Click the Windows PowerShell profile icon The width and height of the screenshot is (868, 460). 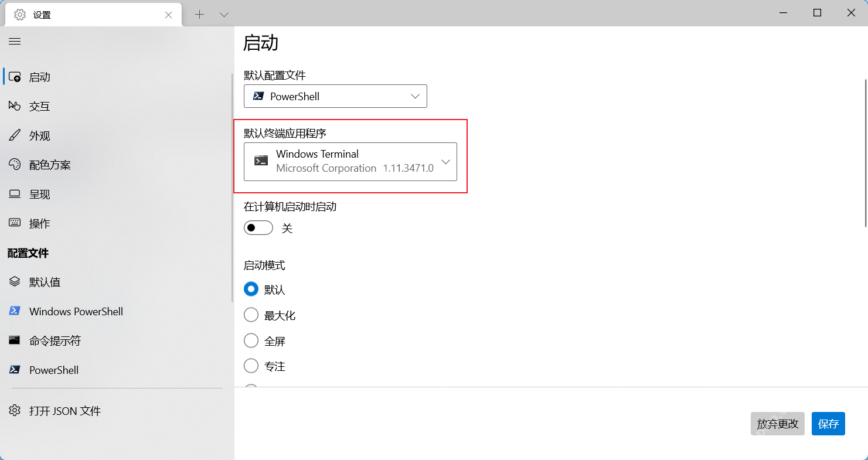15,311
